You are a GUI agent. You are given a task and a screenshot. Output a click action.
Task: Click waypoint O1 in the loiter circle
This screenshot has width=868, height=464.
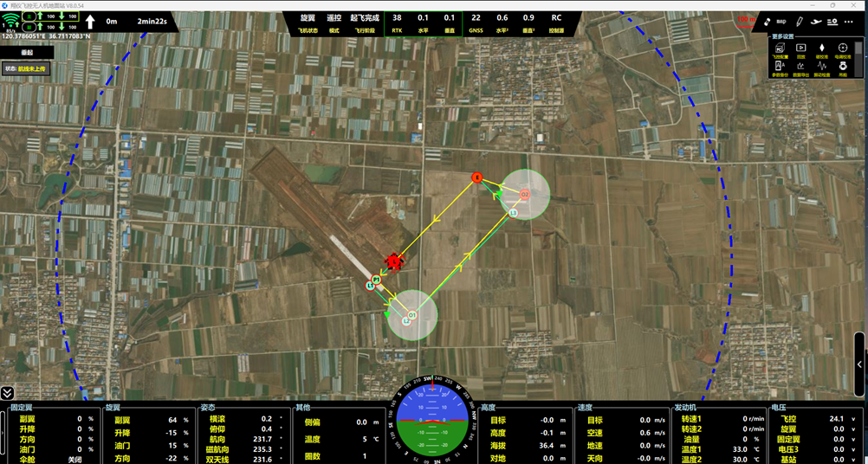(411, 315)
